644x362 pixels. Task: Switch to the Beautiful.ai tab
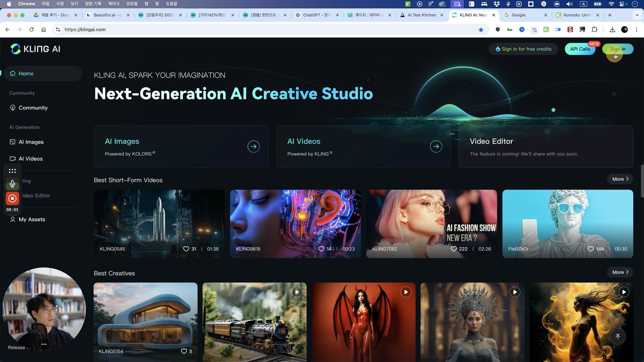tap(108, 15)
